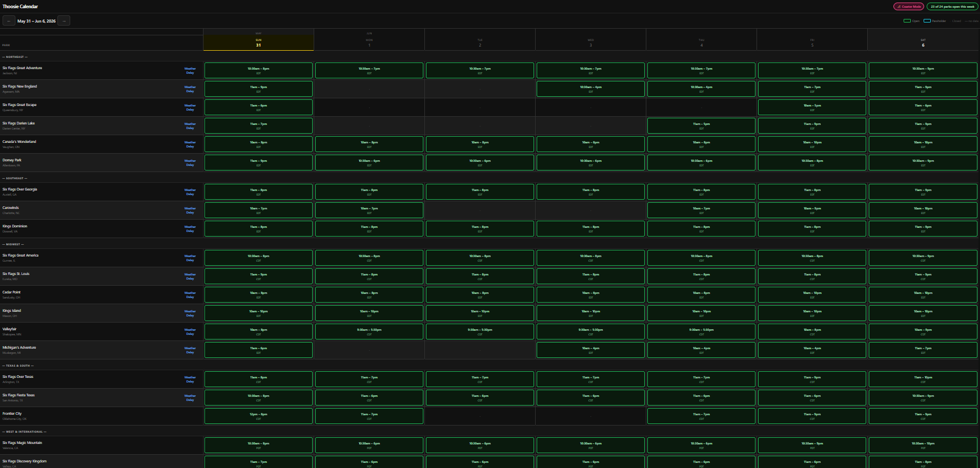The width and height of the screenshot is (980, 468).
Task: Open Valleyfair's Tuesday 9:30am – 5:30pm cell
Action: [x=480, y=332]
